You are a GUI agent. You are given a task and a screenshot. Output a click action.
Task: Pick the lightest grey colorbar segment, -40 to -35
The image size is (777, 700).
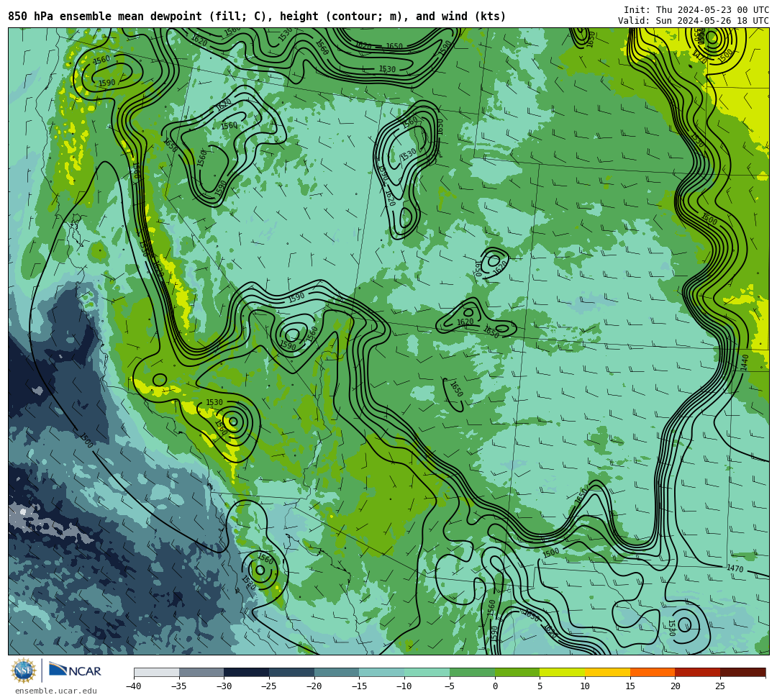pyautogui.click(x=157, y=672)
